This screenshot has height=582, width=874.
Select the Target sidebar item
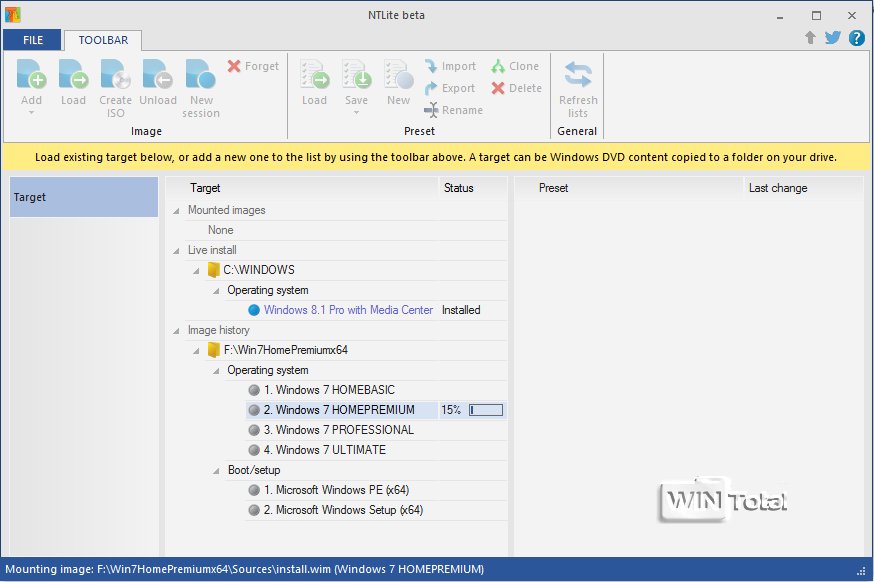(x=84, y=197)
